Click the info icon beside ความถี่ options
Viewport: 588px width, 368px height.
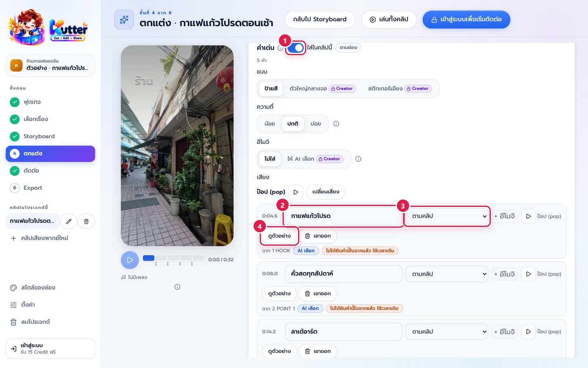336,124
